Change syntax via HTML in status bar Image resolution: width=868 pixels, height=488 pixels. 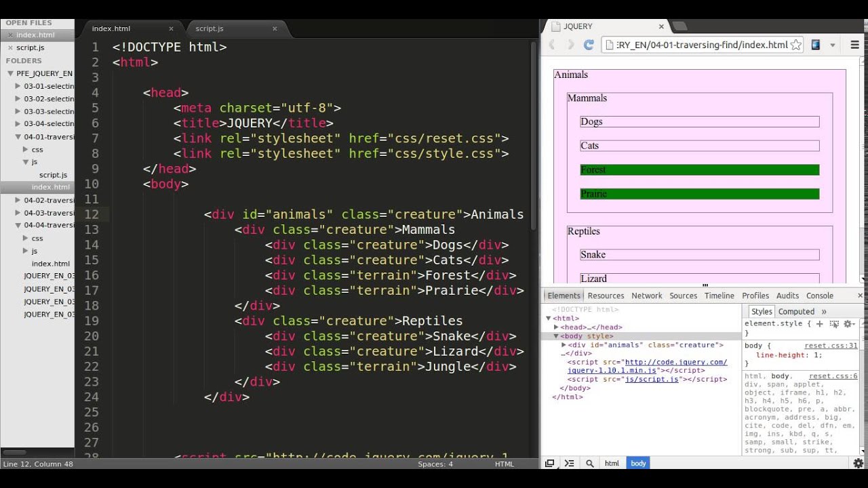505,464
